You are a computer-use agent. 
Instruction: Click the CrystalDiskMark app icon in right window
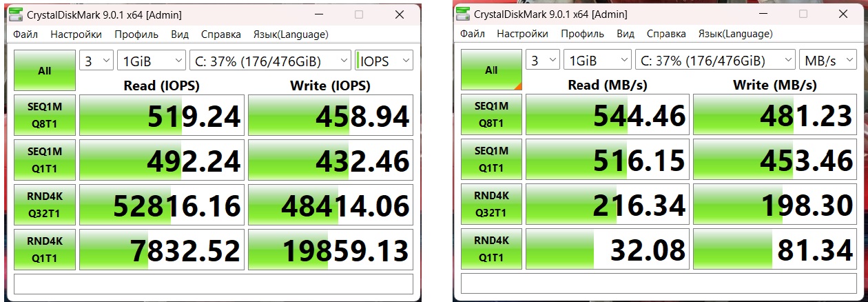462,13
